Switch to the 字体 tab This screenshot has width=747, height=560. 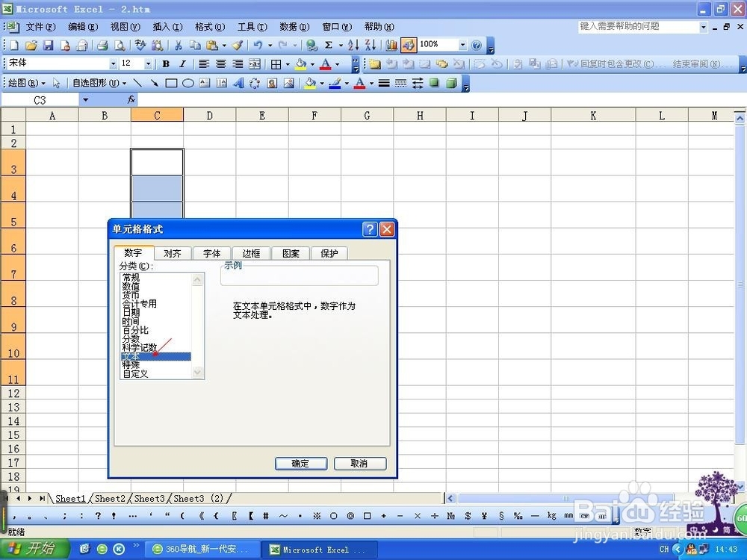[212, 253]
